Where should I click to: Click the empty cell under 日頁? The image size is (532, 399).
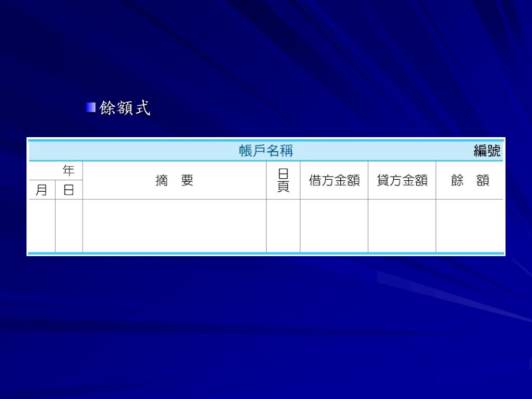point(283,225)
